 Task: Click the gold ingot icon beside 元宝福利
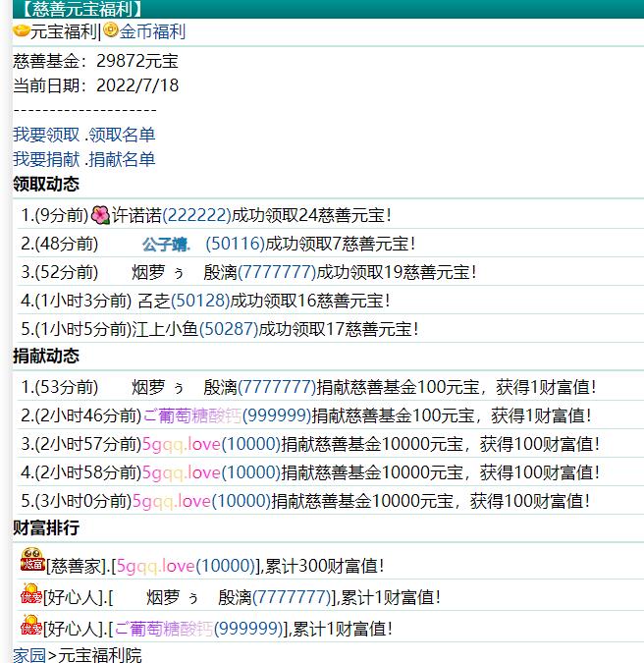(x=21, y=31)
